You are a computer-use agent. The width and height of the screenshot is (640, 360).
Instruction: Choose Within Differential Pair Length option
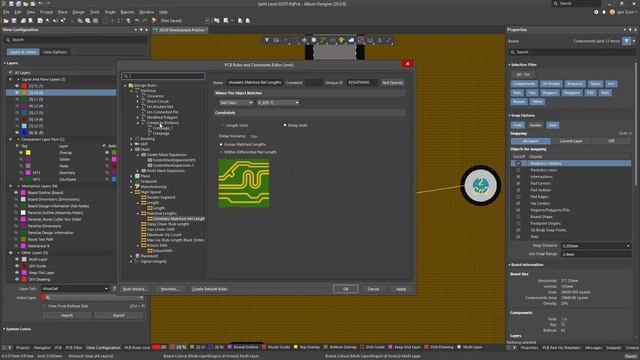(x=221, y=152)
